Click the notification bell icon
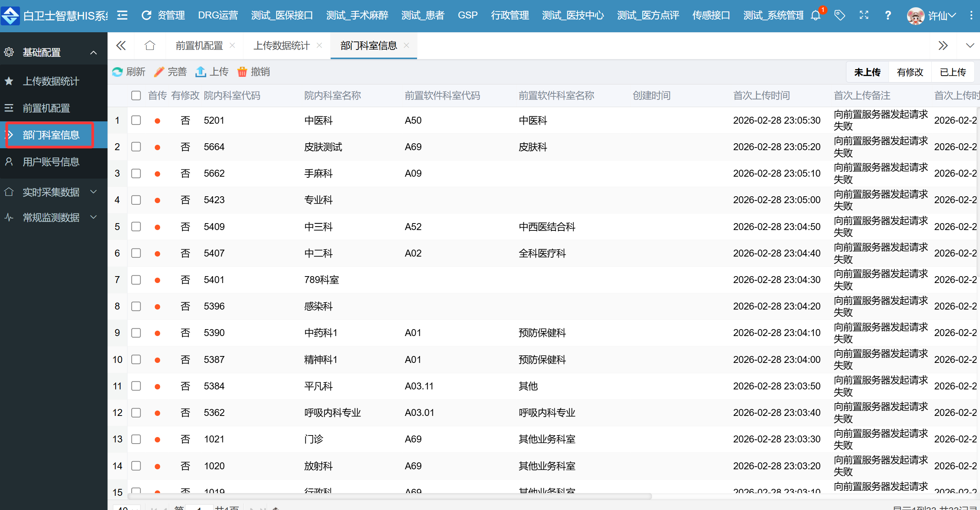Viewport: 980px width, 510px height. [x=815, y=15]
